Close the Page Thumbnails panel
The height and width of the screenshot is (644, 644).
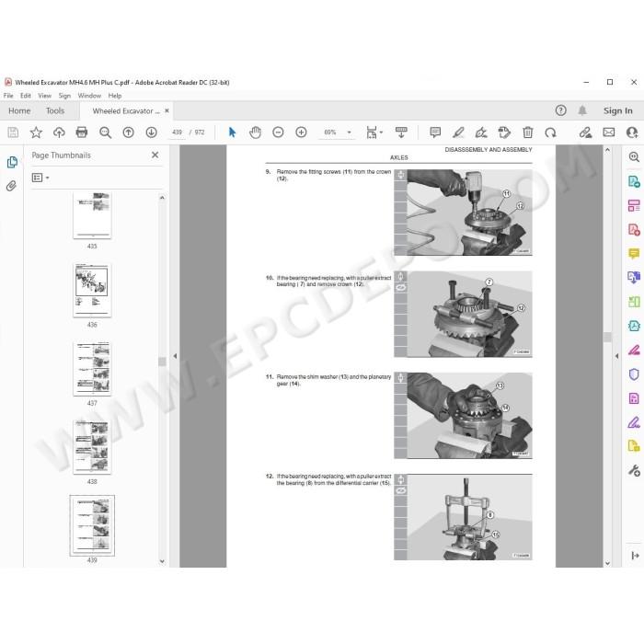[x=155, y=155]
